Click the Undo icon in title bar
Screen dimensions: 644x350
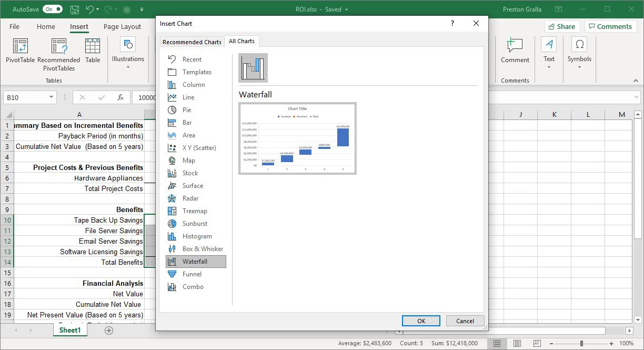(x=90, y=9)
